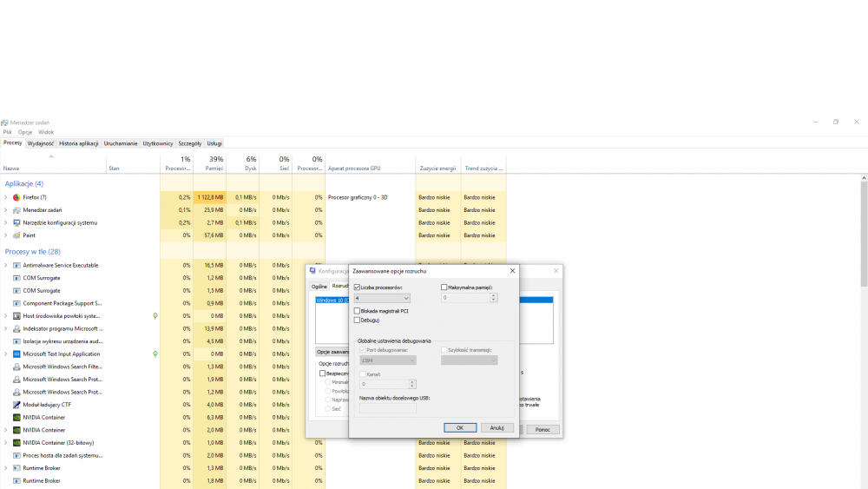Go to the Usługi tab
Viewport: 868px width, 489px height.
pyautogui.click(x=214, y=143)
